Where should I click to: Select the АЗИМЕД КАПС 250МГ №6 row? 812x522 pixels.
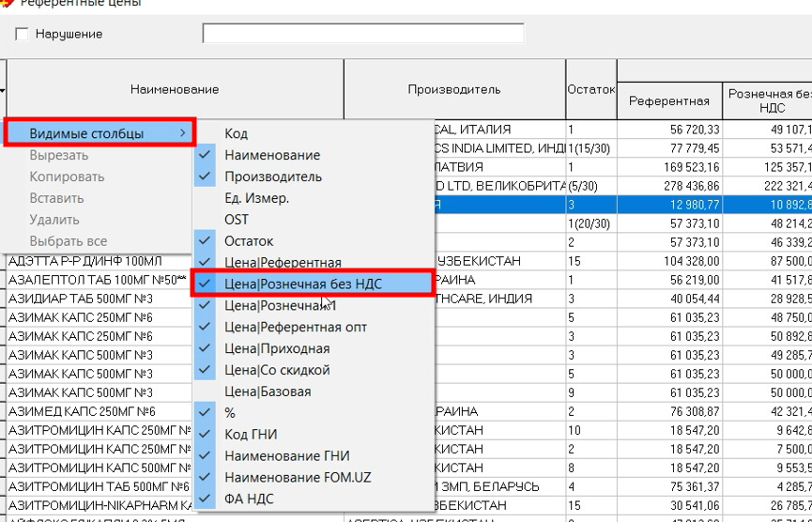point(82,412)
